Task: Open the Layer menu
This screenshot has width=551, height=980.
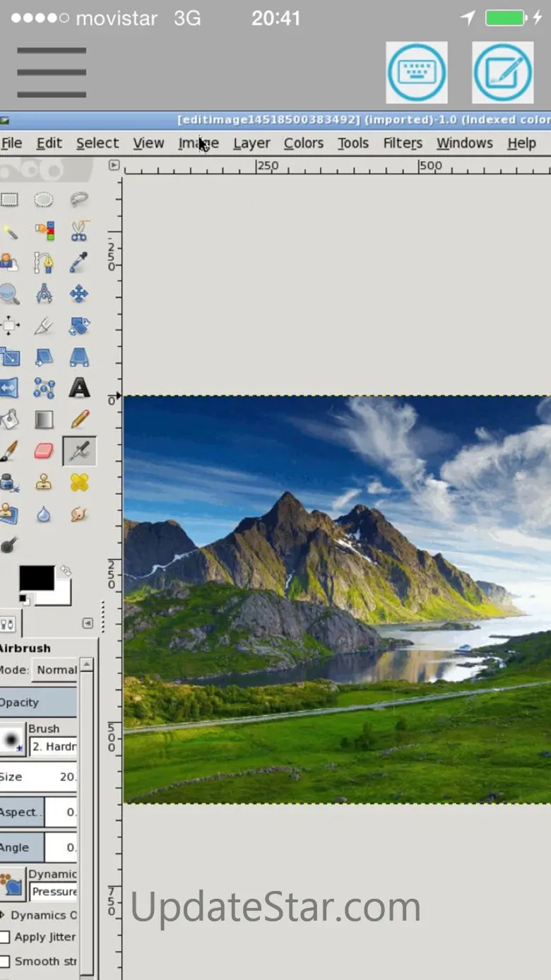Action: (251, 143)
